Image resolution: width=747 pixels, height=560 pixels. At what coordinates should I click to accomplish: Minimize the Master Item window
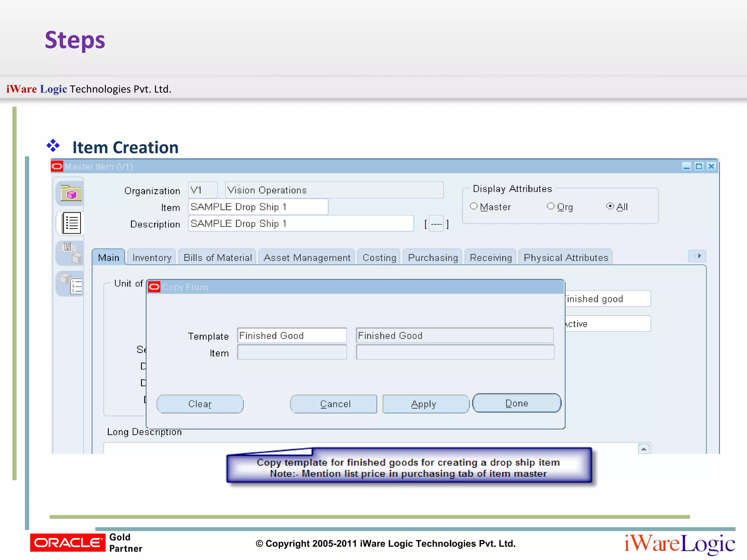coord(686,167)
